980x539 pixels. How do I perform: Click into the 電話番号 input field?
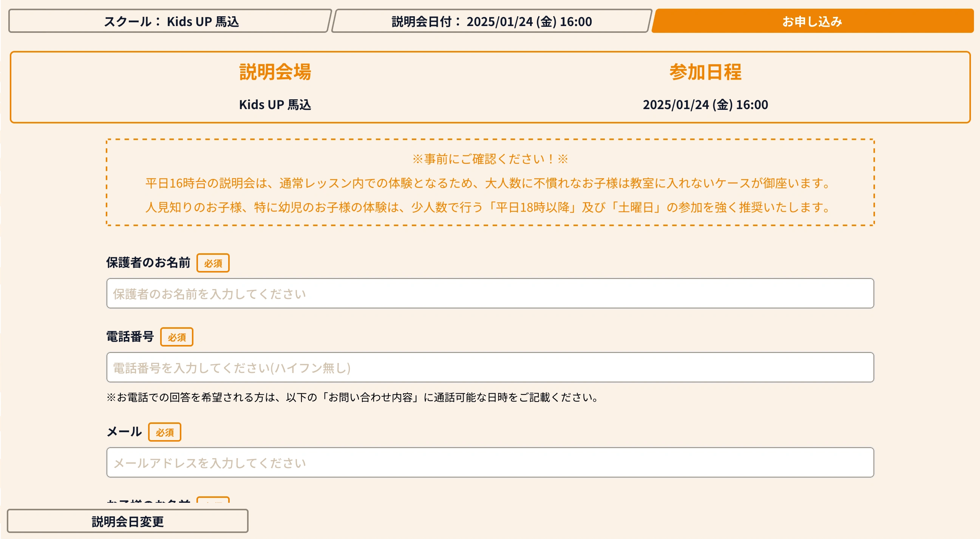490,368
